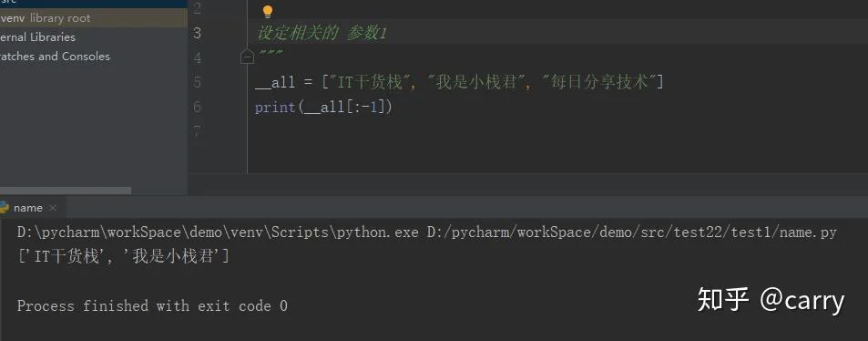Open Scratches and Consoles node
The image size is (868, 341).
(x=55, y=57)
